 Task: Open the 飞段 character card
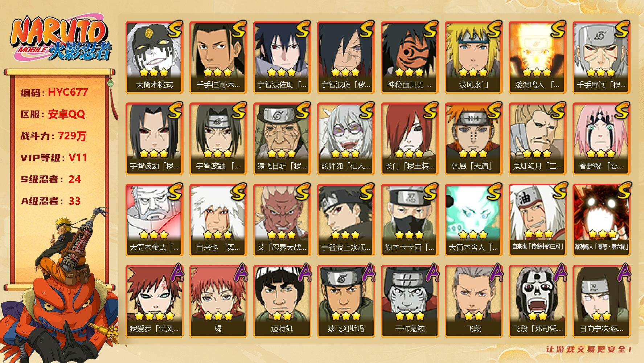click(473, 301)
